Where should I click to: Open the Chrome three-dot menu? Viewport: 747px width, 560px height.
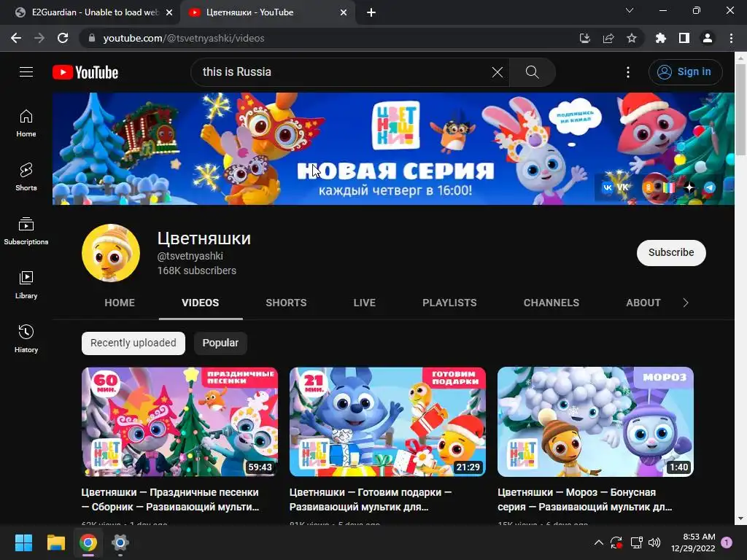pos(731,38)
